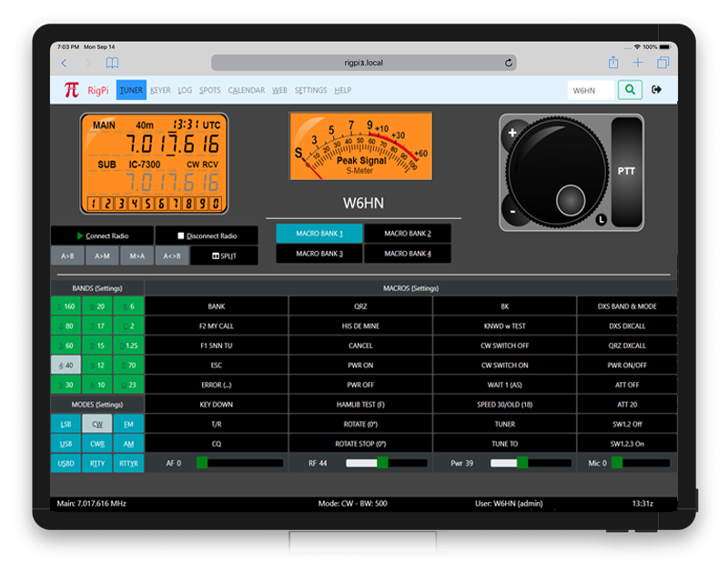
Task: Click digit 5 on frequency keypad
Action: tap(147, 203)
